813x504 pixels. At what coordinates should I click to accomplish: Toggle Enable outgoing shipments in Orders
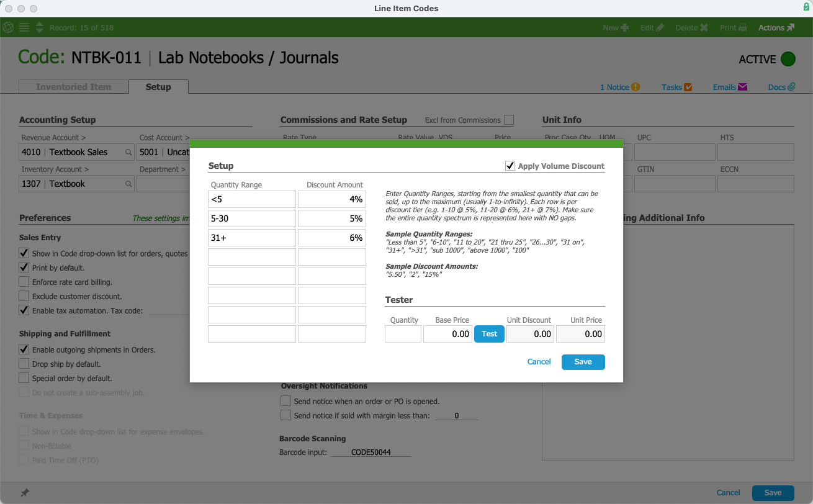[24, 349]
